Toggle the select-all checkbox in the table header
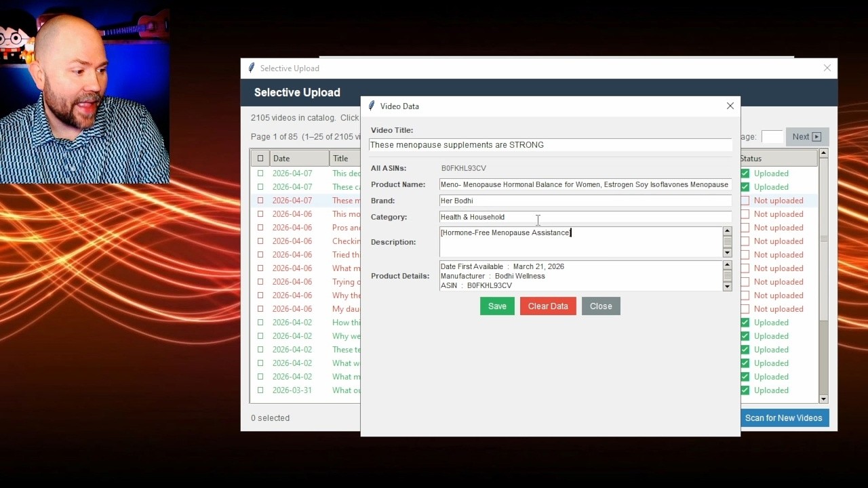This screenshot has height=488, width=868. (260, 157)
